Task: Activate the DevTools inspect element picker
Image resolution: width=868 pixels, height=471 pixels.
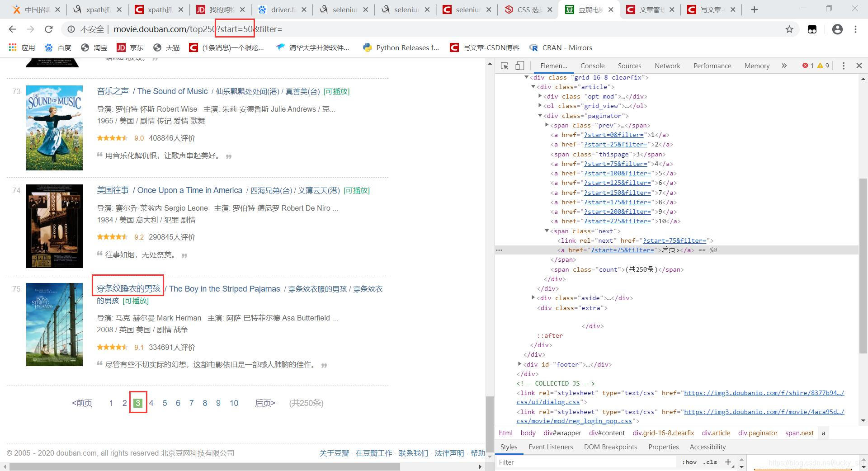Action: click(x=505, y=66)
